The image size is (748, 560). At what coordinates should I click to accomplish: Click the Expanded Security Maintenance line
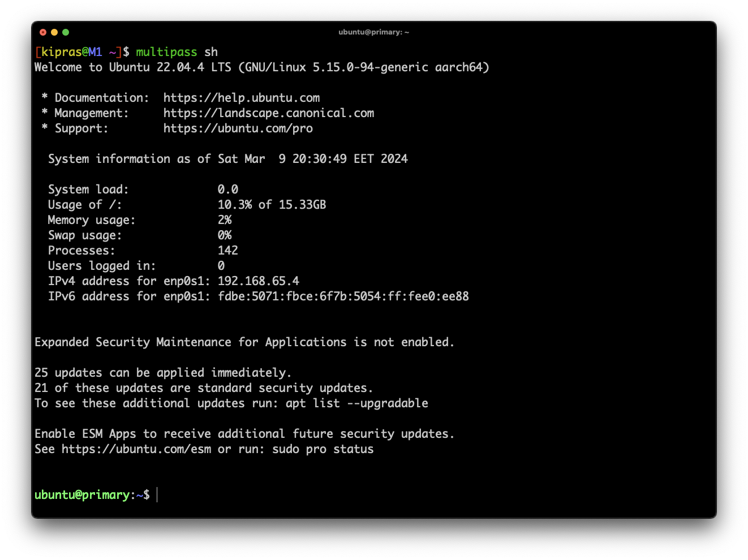244,342
